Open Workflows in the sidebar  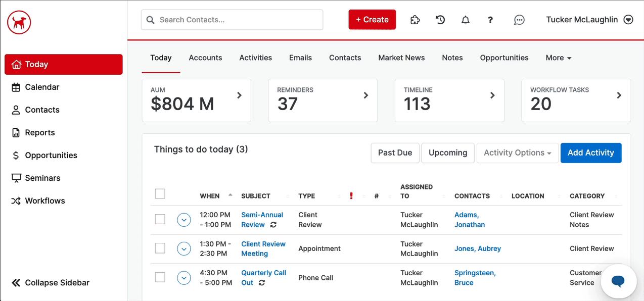(45, 200)
